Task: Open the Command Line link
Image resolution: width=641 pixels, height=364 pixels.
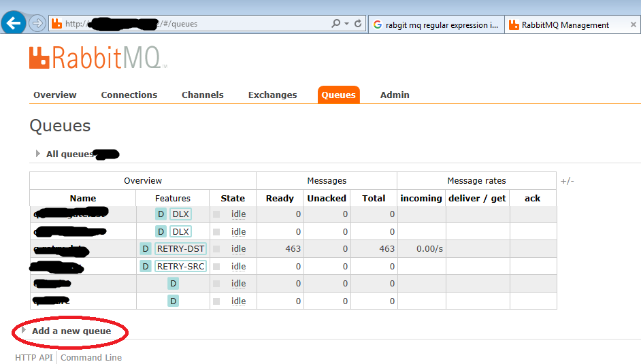Action: [91, 357]
